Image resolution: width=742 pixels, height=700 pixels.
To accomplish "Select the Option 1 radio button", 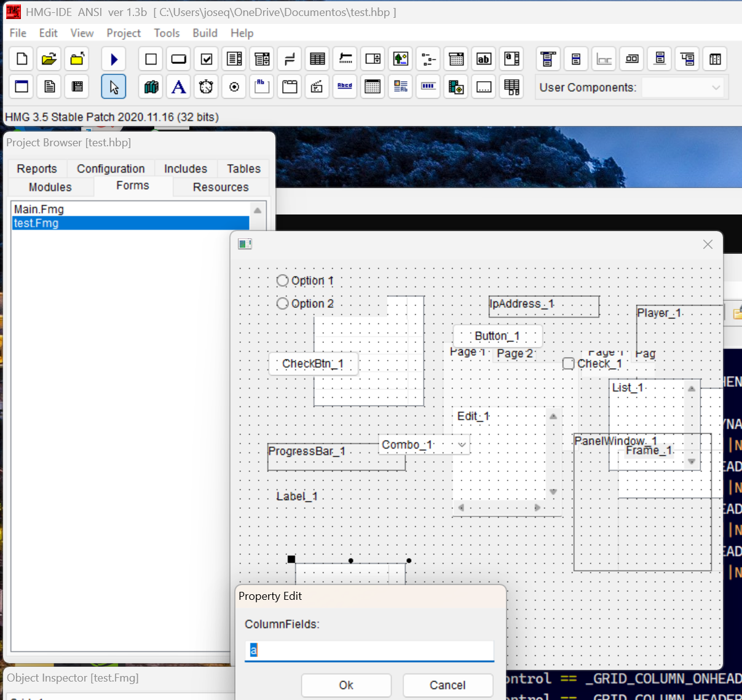I will (283, 281).
